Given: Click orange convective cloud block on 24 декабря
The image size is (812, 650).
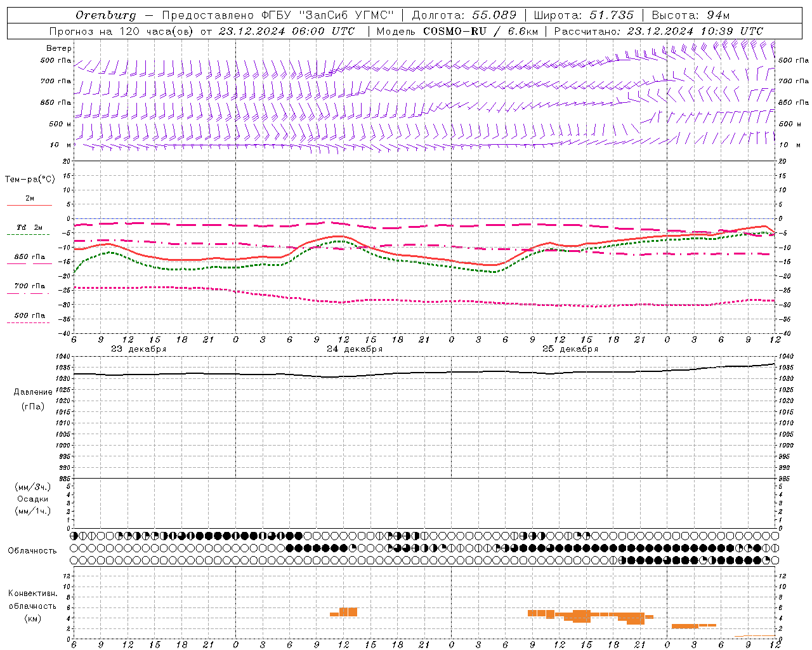Looking at the screenshot, I should (x=344, y=613).
